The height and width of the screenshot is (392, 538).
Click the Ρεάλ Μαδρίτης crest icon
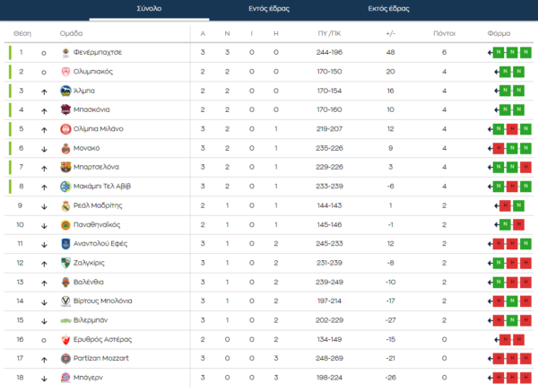65,205
